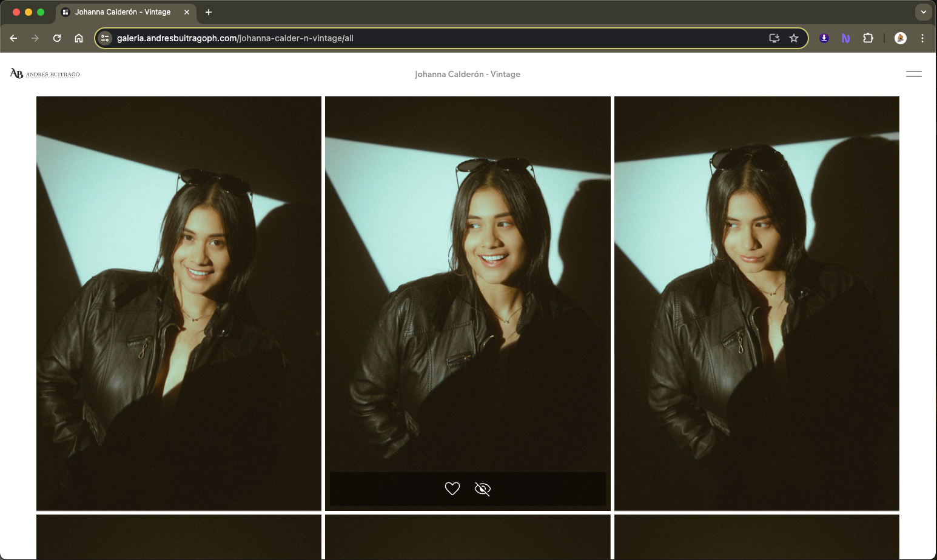
Task: Click the purple N extension icon
Action: [846, 38]
